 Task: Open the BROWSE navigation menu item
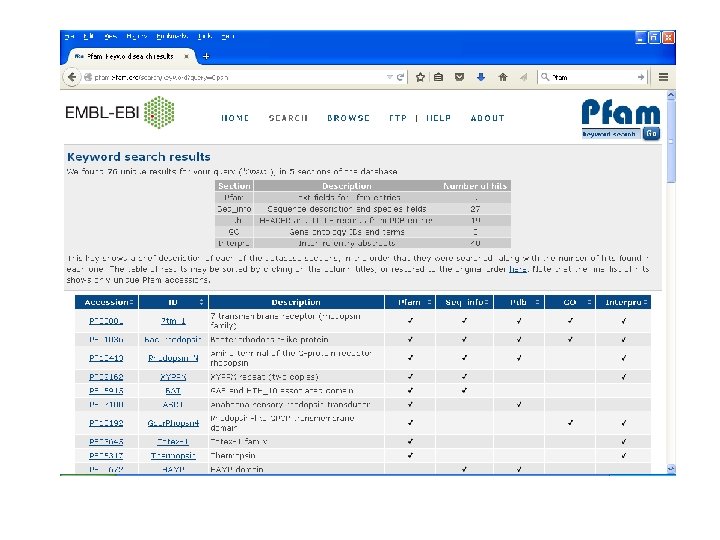tap(349, 118)
